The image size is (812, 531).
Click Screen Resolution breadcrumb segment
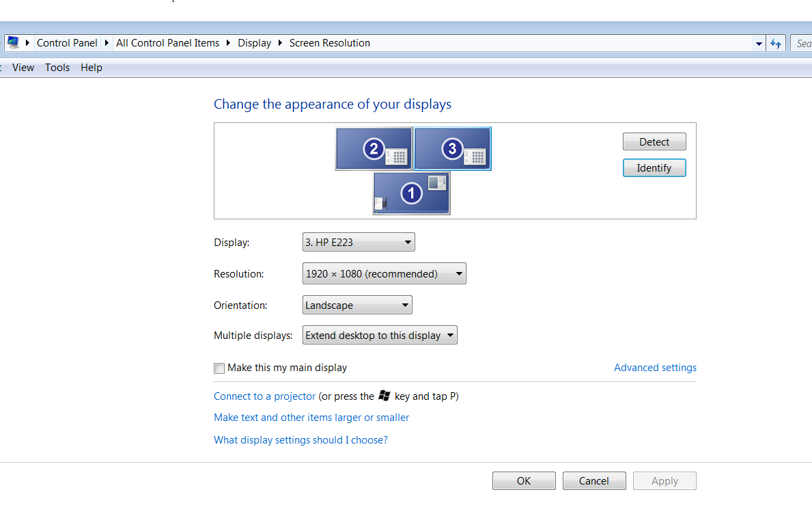(x=330, y=43)
